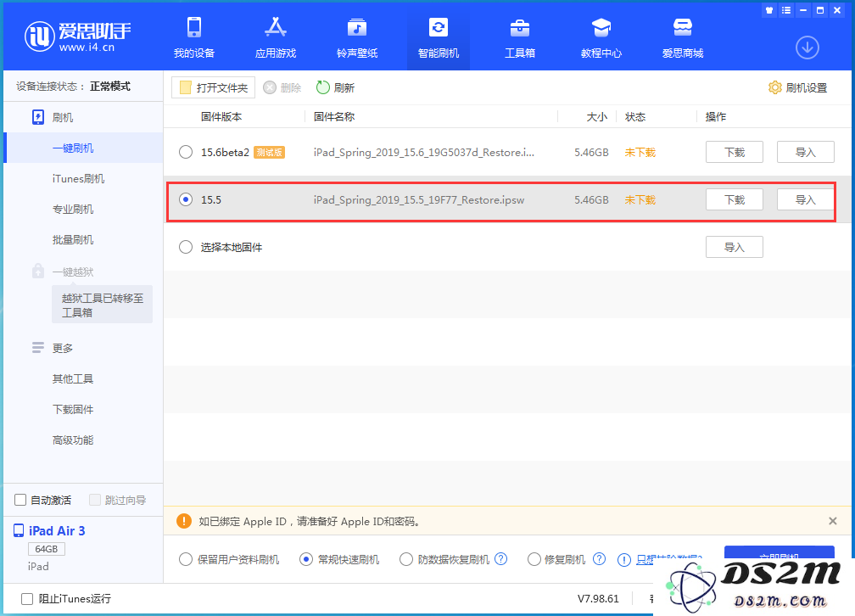Choose 防数据恢复刷机 flash mode

pyautogui.click(x=405, y=559)
